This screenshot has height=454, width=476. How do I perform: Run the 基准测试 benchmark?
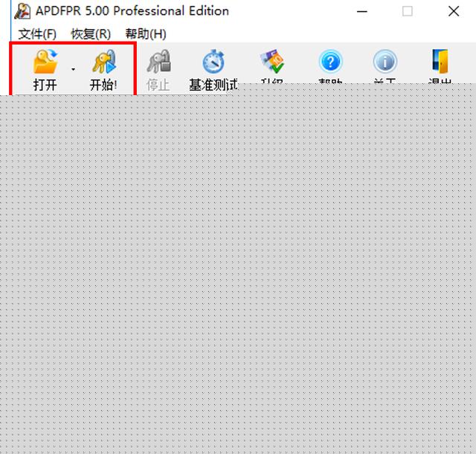coord(213,71)
